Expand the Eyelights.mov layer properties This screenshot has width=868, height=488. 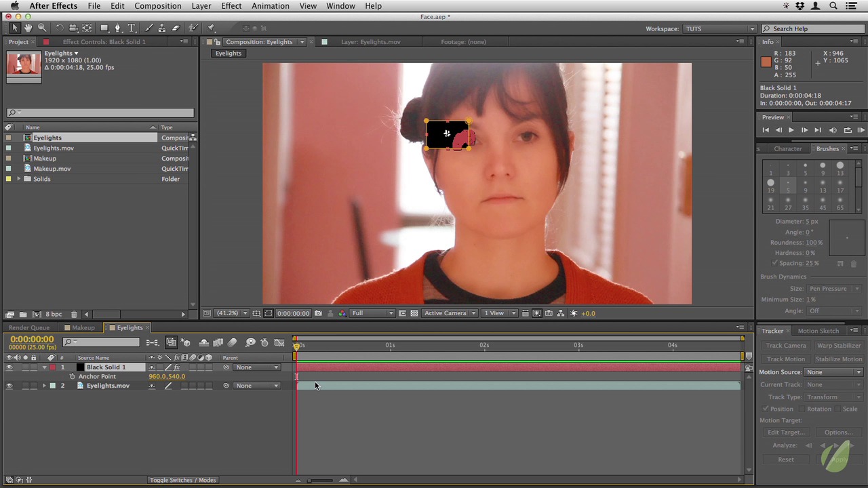click(x=44, y=386)
